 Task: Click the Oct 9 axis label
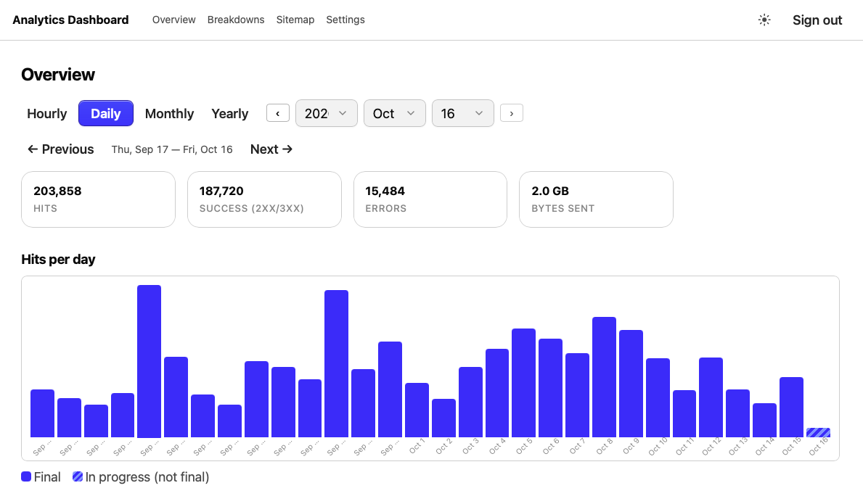[x=631, y=446]
